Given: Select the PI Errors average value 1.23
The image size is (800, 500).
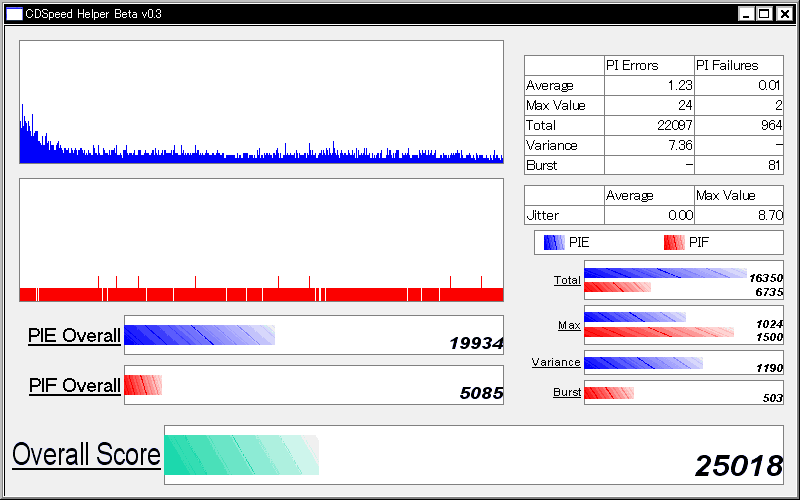Looking at the screenshot, I should 680,85.
